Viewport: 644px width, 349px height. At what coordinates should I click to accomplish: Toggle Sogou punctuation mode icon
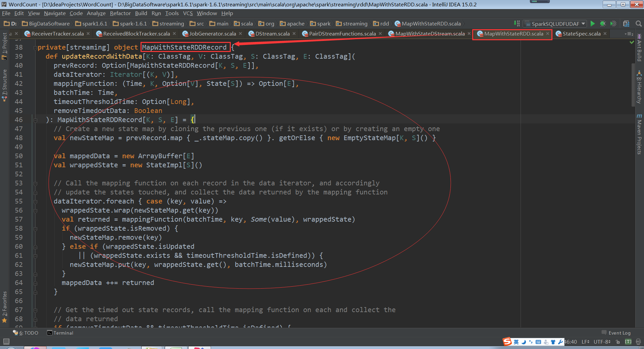coord(531,342)
